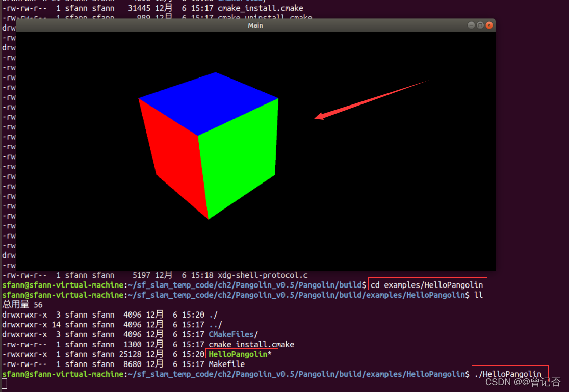The height and width of the screenshot is (392, 569).
Task: Select the HelloPangolin* executable in terminal listing
Action: coord(240,354)
